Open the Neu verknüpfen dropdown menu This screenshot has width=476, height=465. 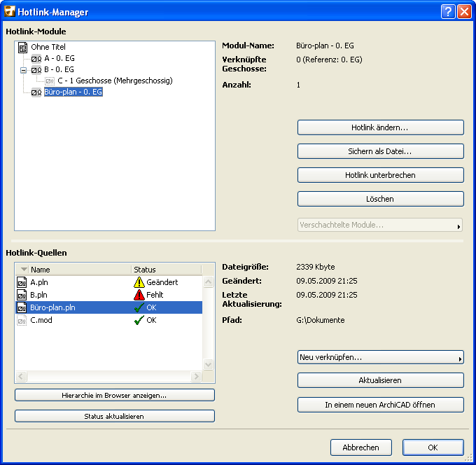click(380, 357)
